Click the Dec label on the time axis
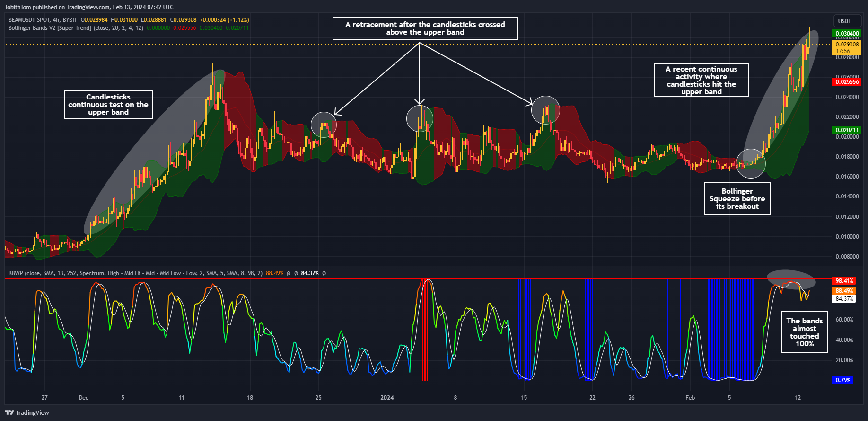This screenshot has width=868, height=421. [84, 398]
